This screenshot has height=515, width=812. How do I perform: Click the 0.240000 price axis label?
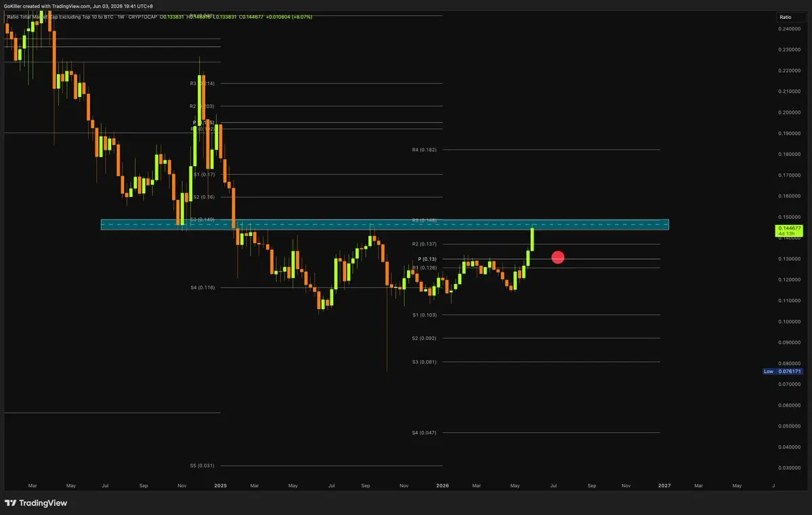pos(789,29)
